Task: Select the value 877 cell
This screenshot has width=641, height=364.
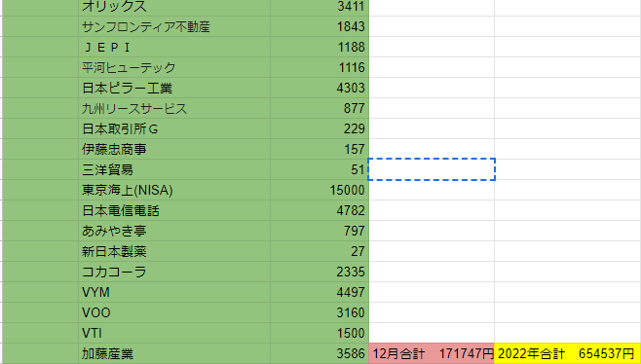Action: [320, 108]
